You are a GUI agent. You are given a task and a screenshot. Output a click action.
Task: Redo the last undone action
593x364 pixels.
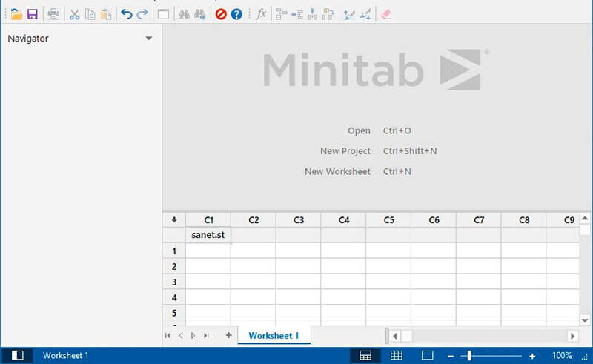tap(142, 14)
